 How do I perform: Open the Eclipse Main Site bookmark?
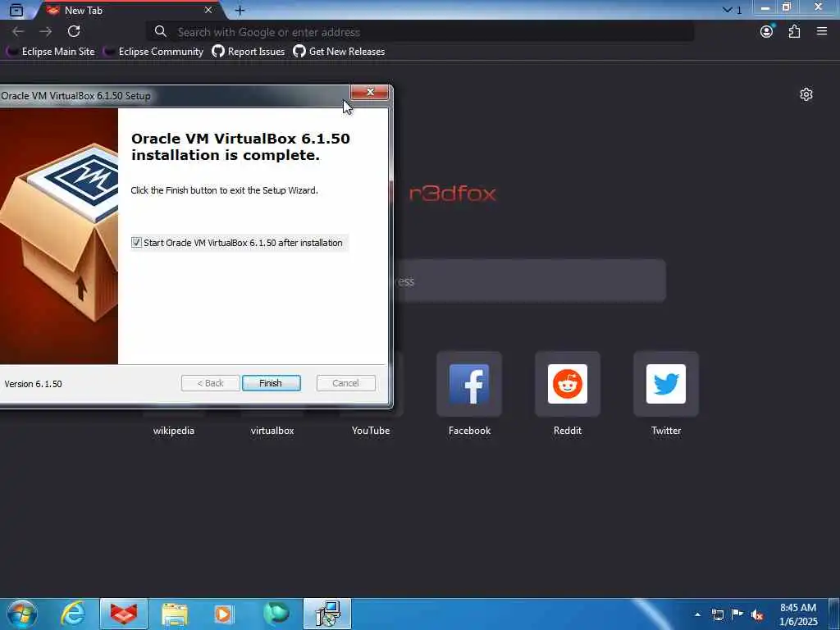point(50,52)
